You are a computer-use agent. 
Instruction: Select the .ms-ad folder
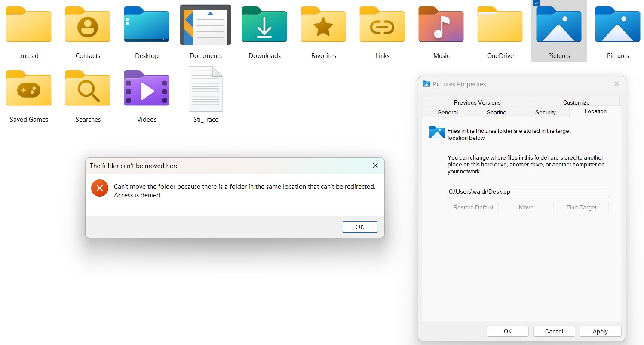pos(29,25)
